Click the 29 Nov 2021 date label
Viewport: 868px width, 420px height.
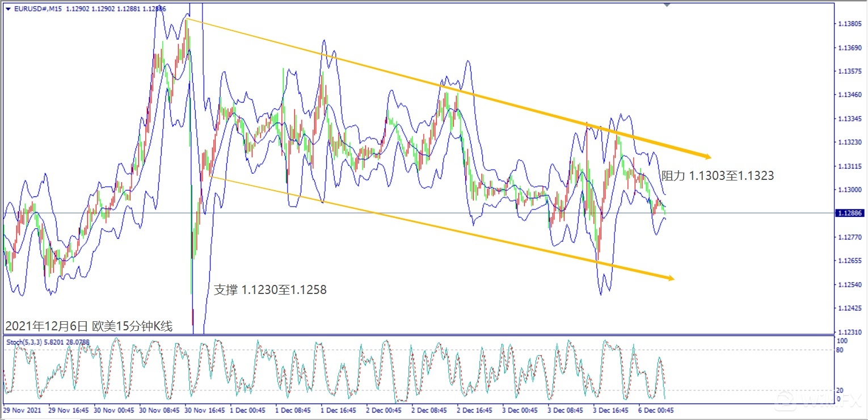[x=22, y=409]
